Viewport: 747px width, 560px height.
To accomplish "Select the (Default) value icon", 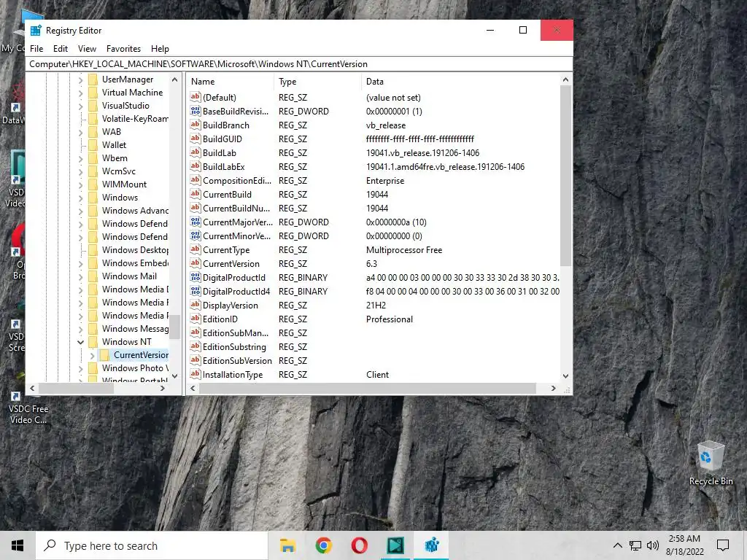I will [x=196, y=97].
